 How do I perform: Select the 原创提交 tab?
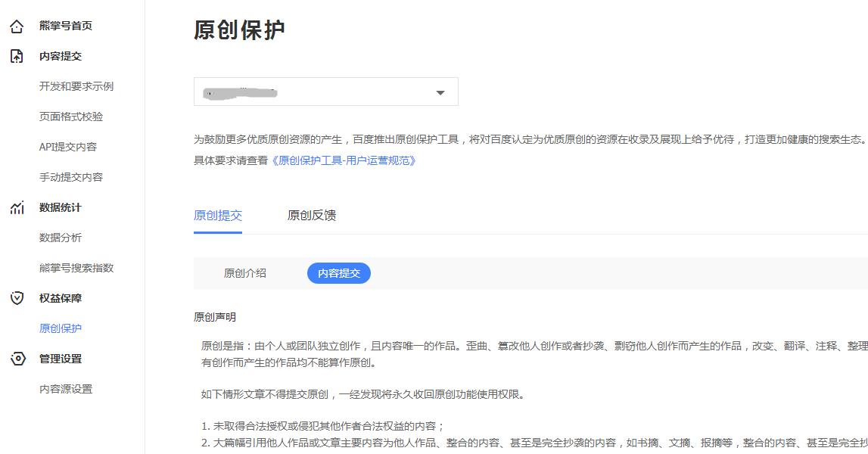(219, 216)
